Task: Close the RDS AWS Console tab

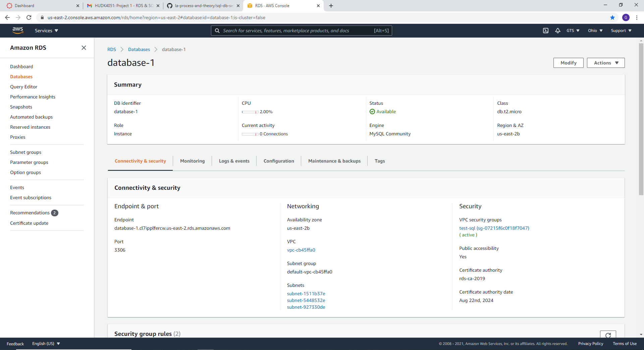Action: 318,6
